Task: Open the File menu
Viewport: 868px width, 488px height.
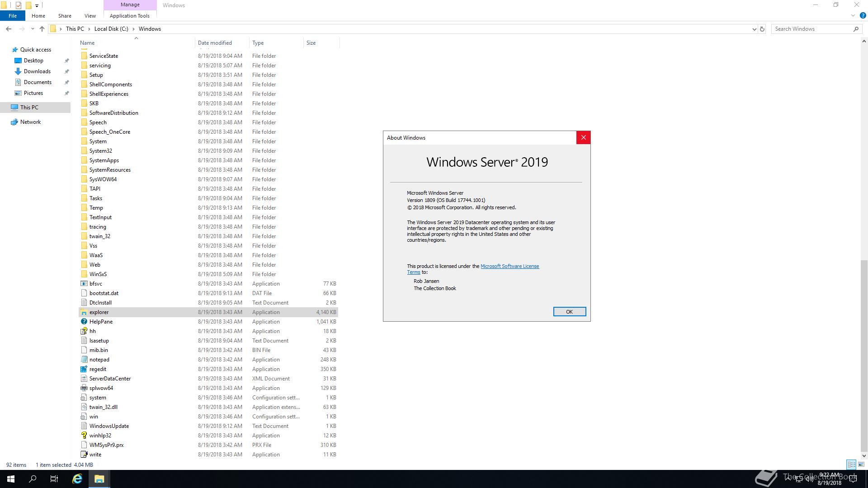Action: pos(13,16)
